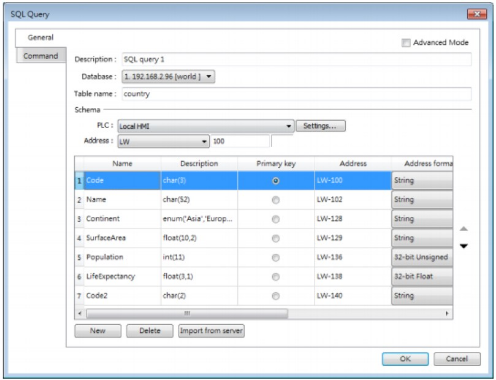The image size is (496, 380).
Task: Open the Database dropdown list
Action: [x=168, y=77]
